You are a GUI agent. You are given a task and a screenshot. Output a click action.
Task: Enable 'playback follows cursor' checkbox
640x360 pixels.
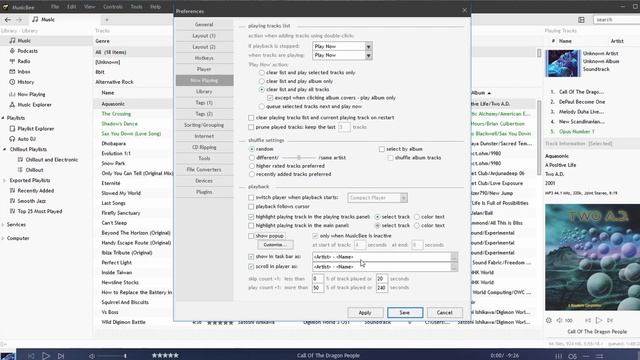tap(251, 207)
